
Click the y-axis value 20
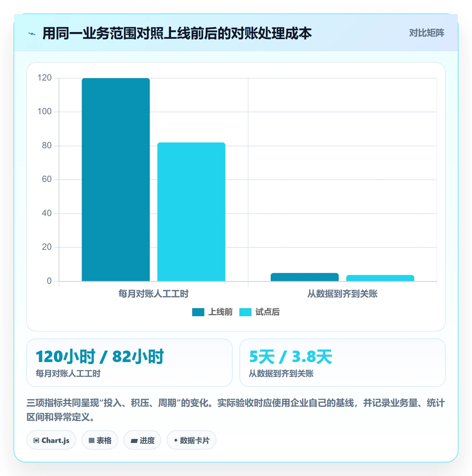(x=47, y=247)
